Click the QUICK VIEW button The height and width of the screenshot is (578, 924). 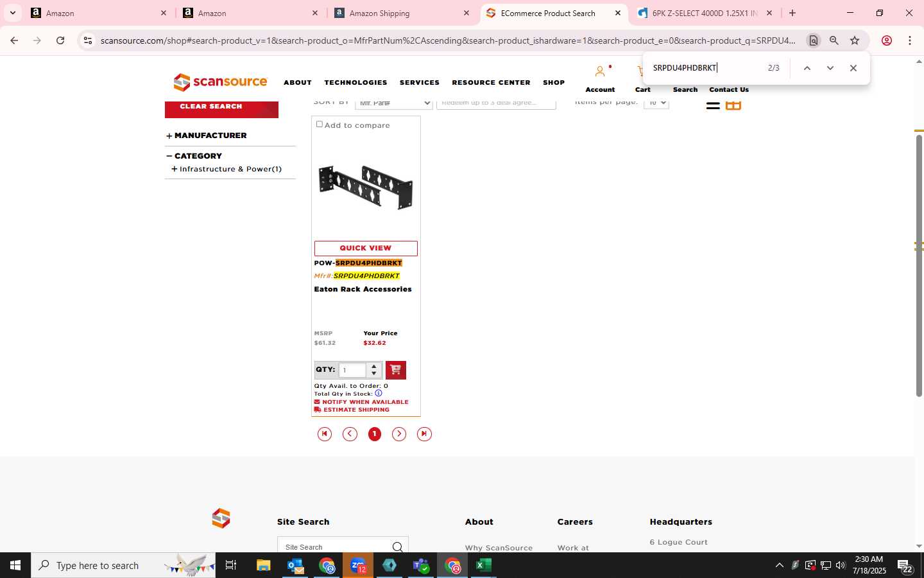click(x=366, y=248)
